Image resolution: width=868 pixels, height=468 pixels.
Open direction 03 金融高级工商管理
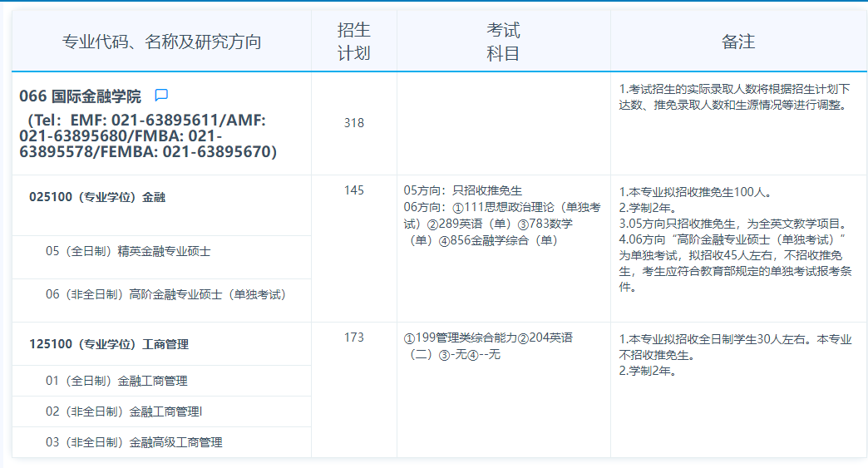click(x=134, y=442)
